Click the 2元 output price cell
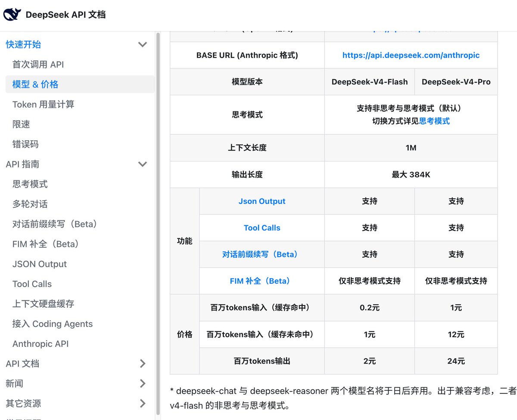 [370, 361]
